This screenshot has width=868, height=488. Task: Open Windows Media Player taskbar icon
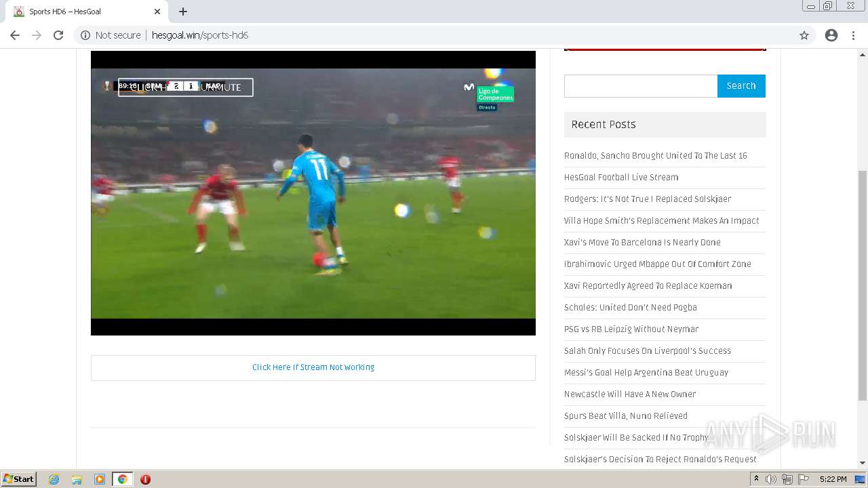[100, 479]
